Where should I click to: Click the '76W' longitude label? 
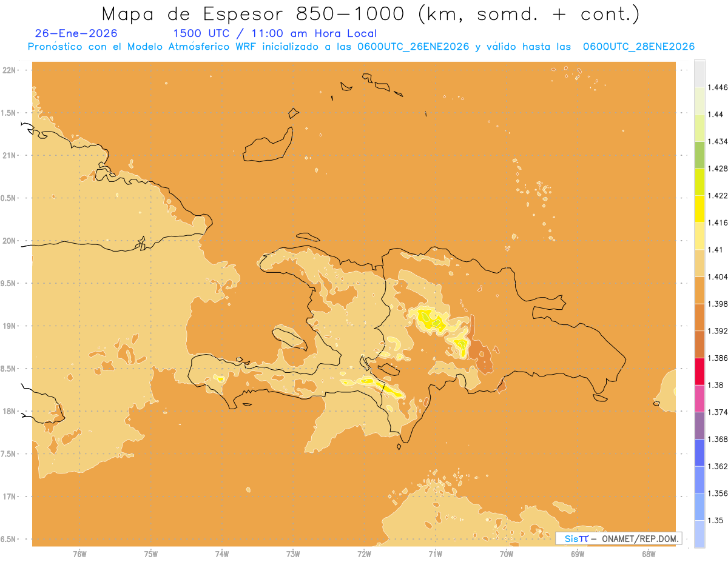point(79,554)
